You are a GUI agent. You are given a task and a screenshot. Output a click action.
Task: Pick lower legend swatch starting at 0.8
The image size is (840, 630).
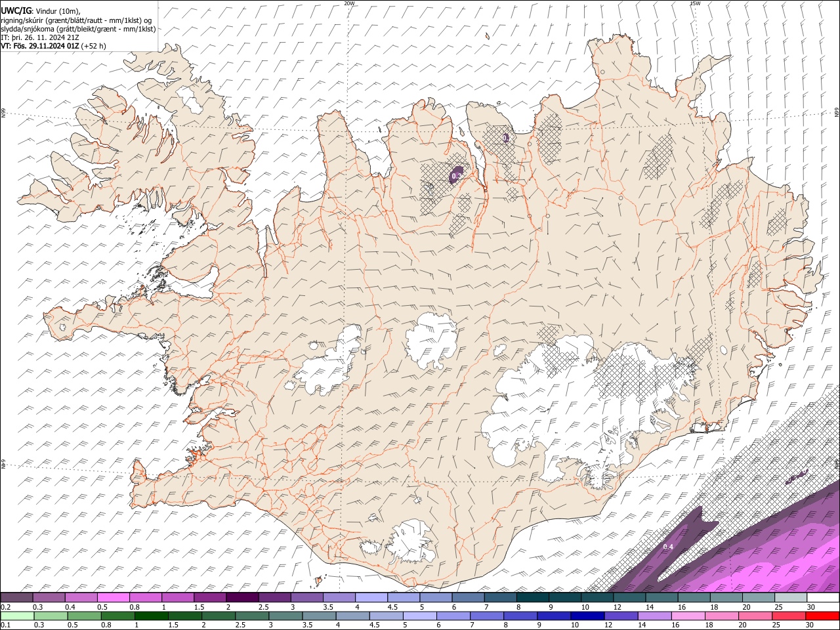[117, 616]
